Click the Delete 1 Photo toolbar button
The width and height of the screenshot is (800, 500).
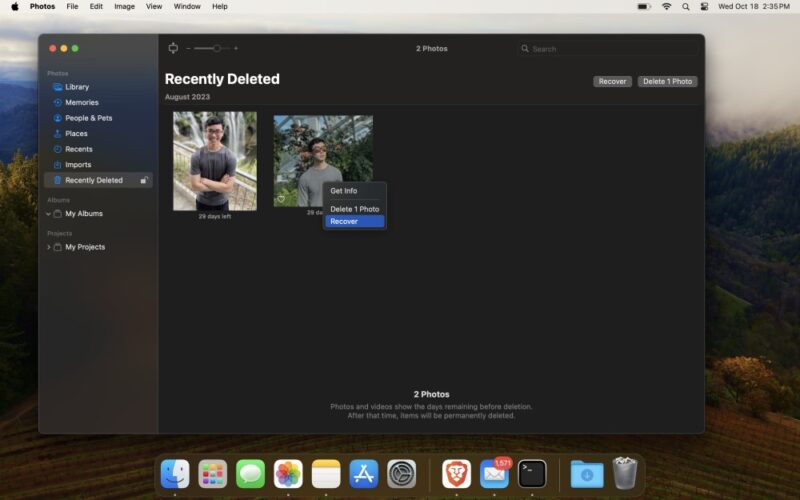pyautogui.click(x=667, y=82)
